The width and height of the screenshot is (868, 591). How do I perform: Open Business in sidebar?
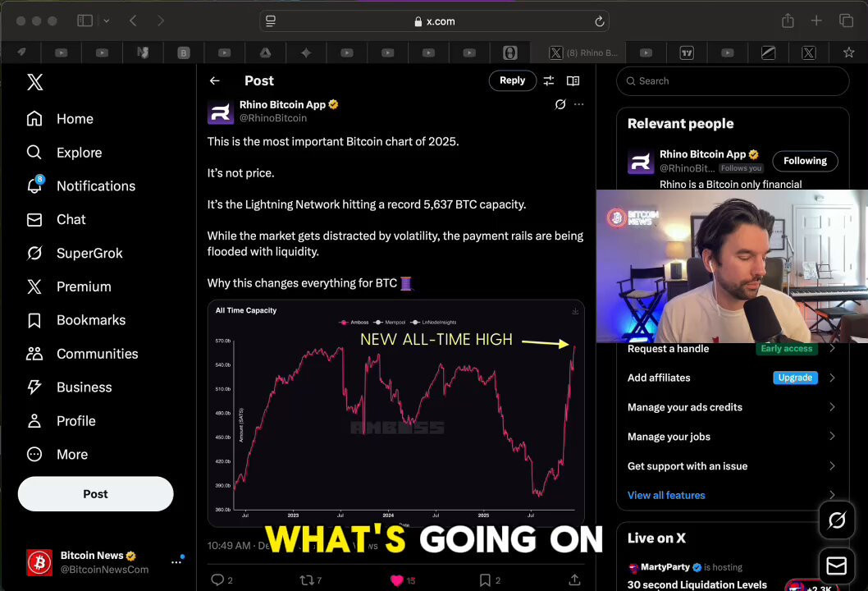69,387
